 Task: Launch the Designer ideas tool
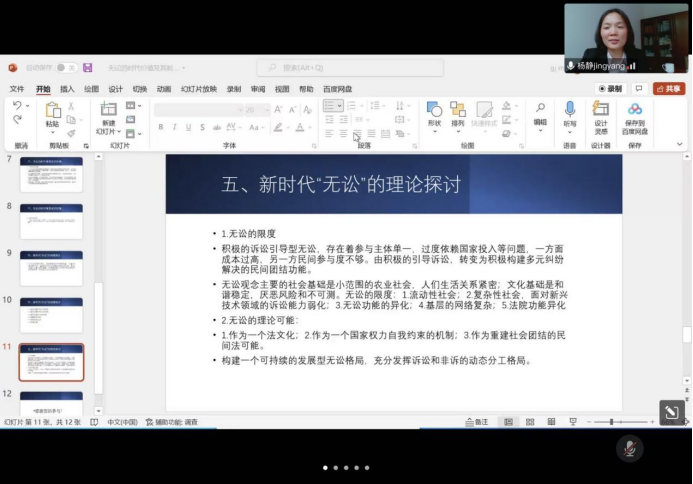(x=601, y=113)
